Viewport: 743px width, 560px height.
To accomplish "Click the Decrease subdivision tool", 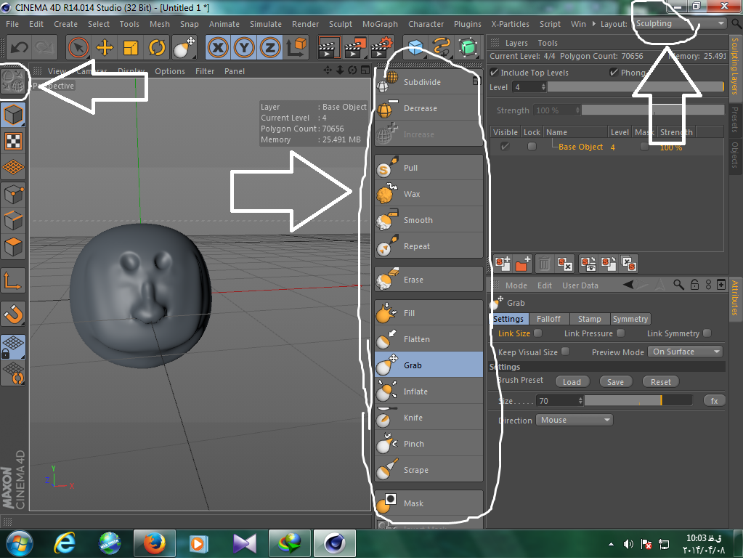I will click(x=429, y=108).
